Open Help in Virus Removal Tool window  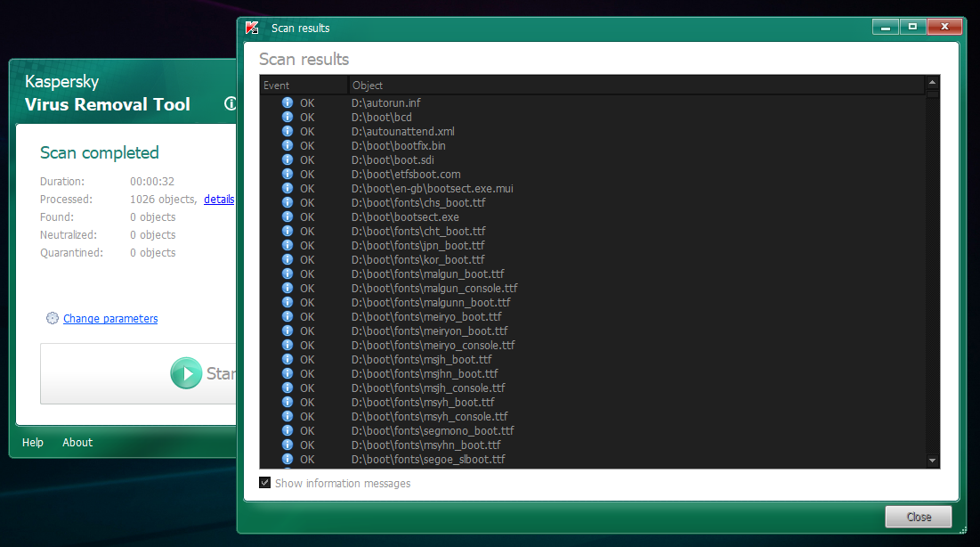click(33, 443)
